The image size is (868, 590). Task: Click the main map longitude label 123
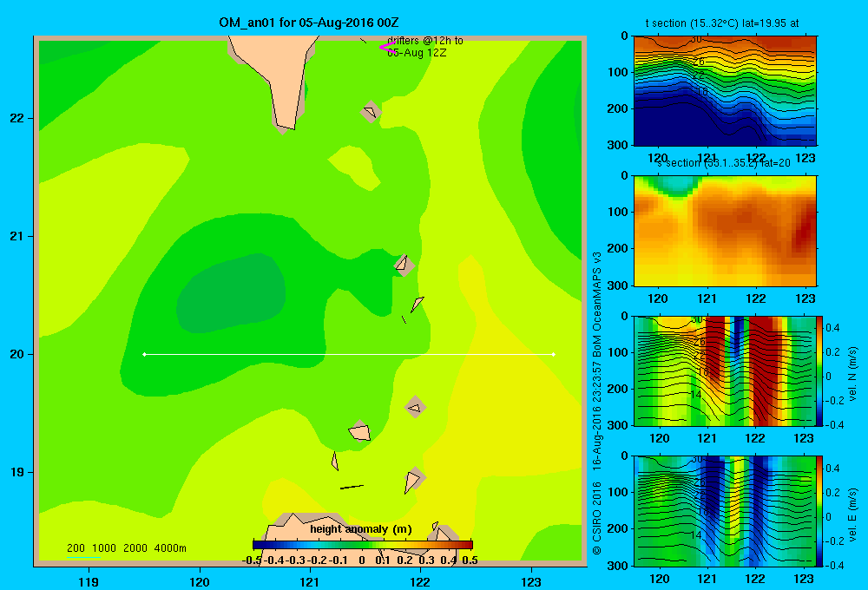pyautogui.click(x=531, y=581)
